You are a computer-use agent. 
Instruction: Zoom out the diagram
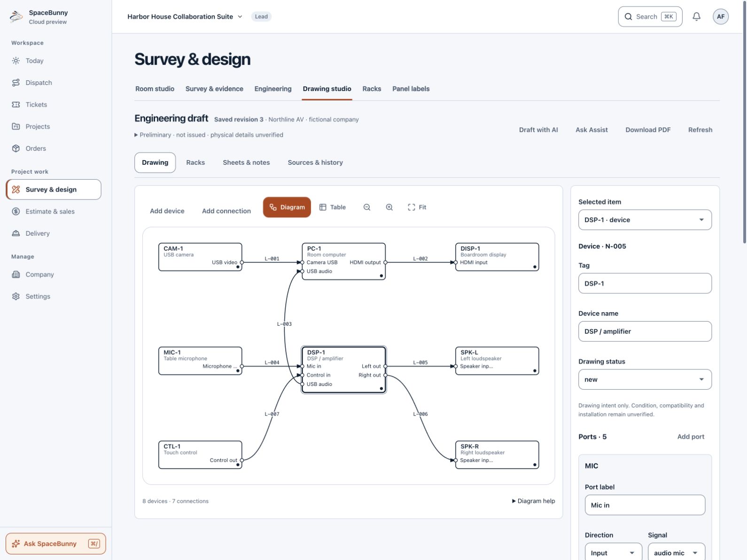(367, 207)
